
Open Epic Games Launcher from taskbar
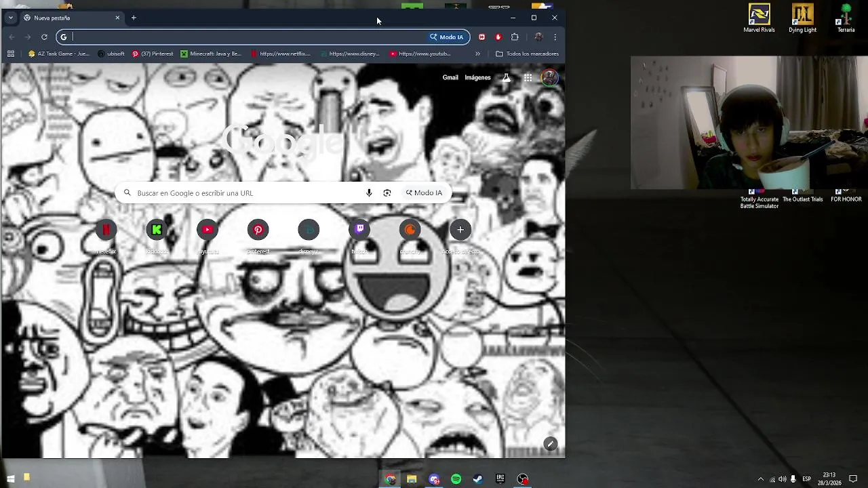point(500,479)
